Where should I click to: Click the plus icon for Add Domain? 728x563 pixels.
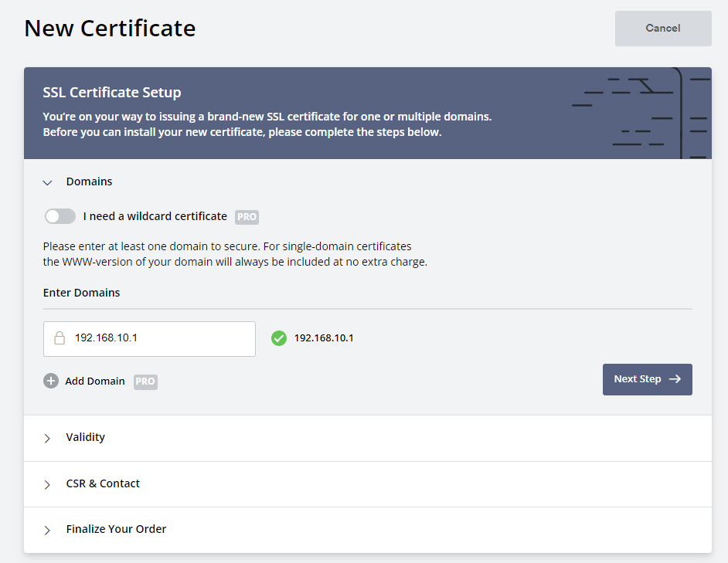pyautogui.click(x=51, y=381)
